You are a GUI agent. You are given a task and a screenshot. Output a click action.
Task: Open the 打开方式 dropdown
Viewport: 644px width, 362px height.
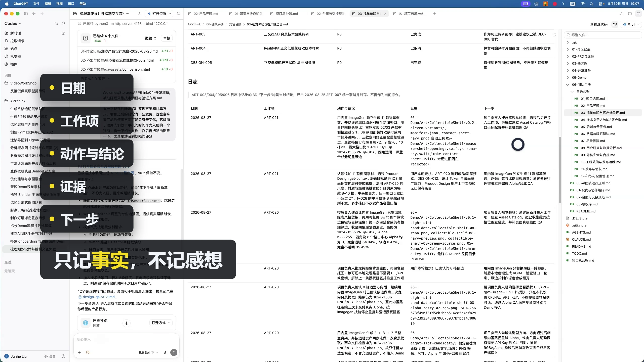pos(161,323)
